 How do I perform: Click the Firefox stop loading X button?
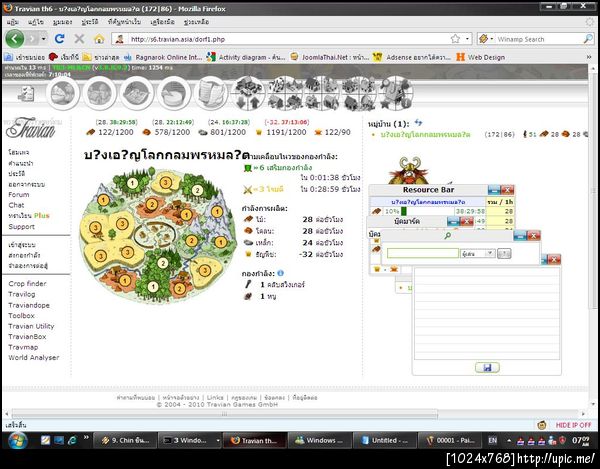pos(79,39)
